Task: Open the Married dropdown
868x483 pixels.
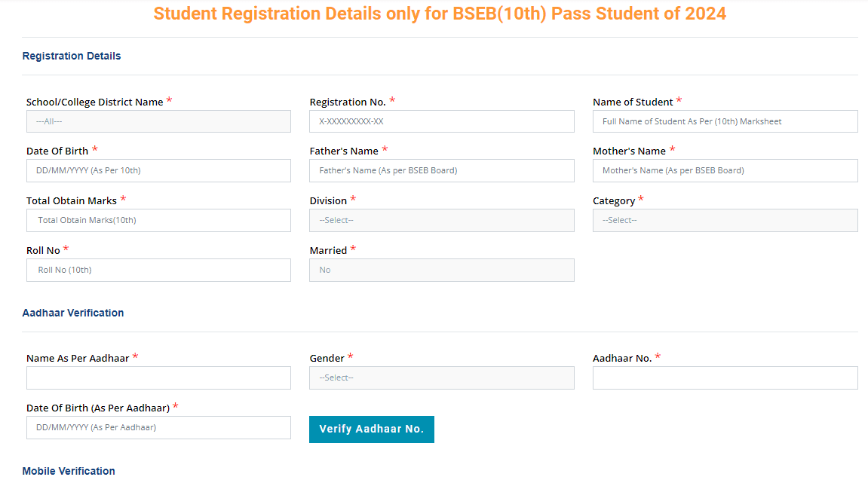Action: pyautogui.click(x=441, y=270)
